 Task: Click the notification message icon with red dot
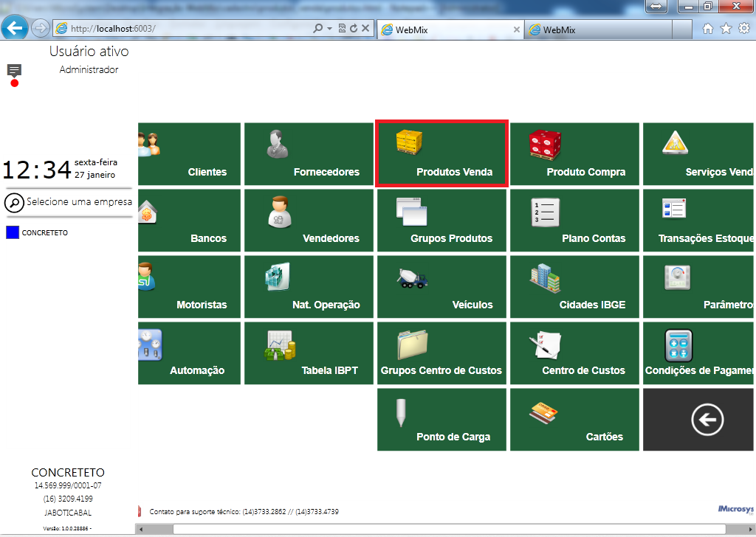(14, 75)
